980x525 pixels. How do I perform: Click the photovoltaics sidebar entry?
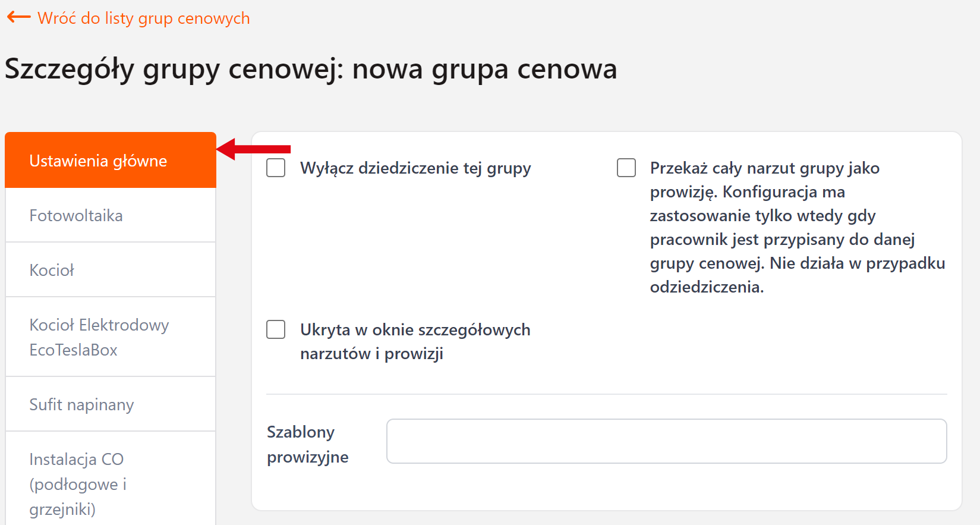coord(76,215)
